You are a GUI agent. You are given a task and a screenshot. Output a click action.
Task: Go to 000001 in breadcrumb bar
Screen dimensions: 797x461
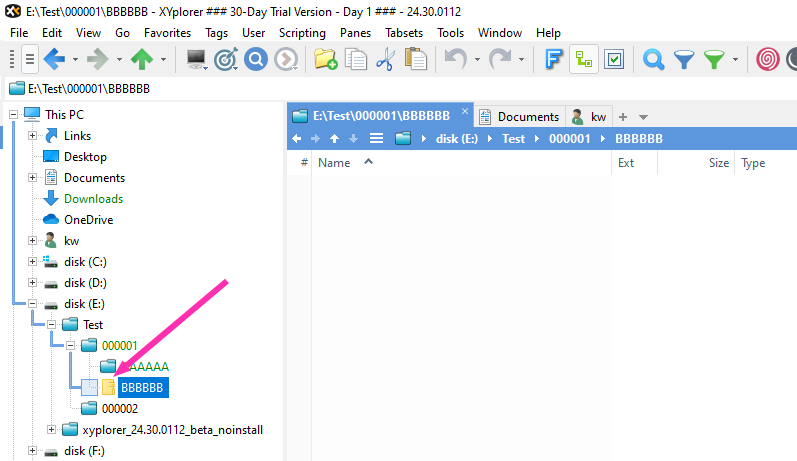[x=569, y=139]
